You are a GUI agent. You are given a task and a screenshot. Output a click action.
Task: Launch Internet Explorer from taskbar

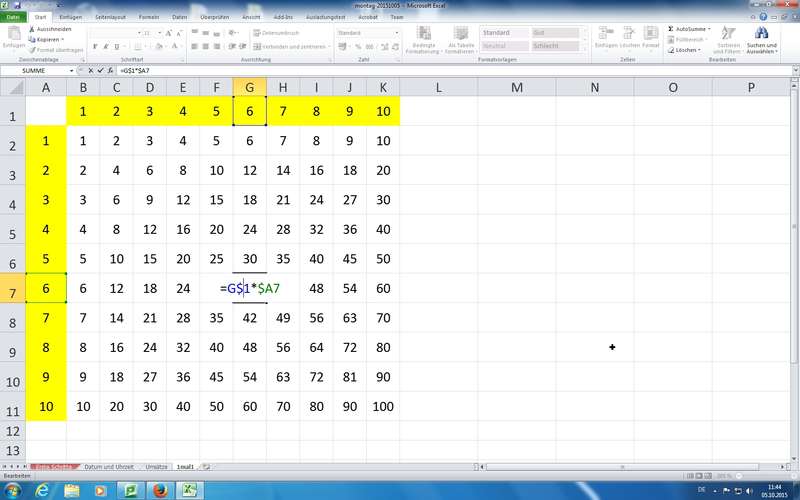pyautogui.click(x=42, y=491)
